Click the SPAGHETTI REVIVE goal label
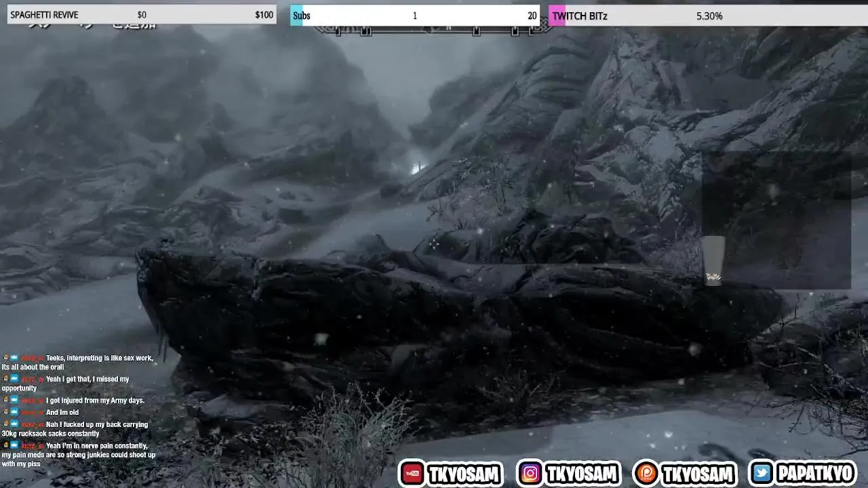The height and width of the screenshot is (488, 868). point(44,15)
